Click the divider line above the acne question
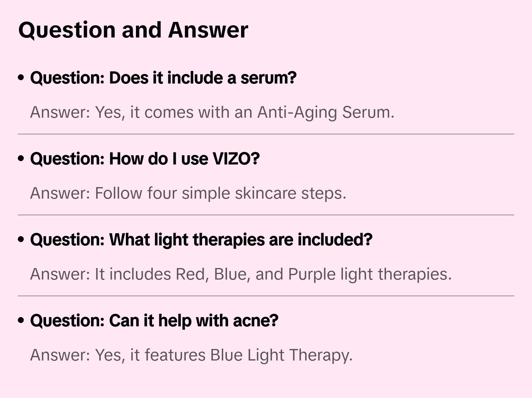 click(x=266, y=296)
